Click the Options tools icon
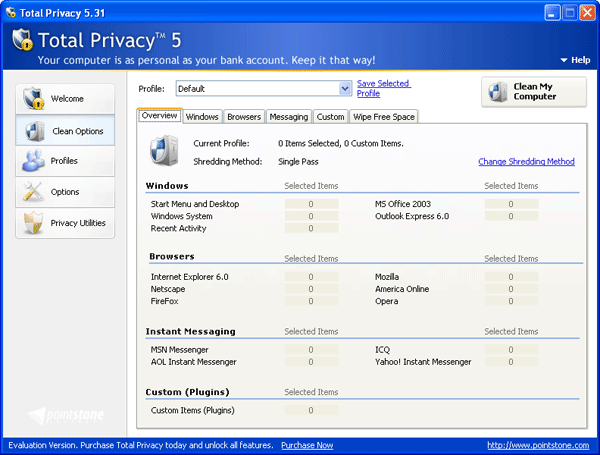This screenshot has height=455, width=600. pyautogui.click(x=33, y=192)
